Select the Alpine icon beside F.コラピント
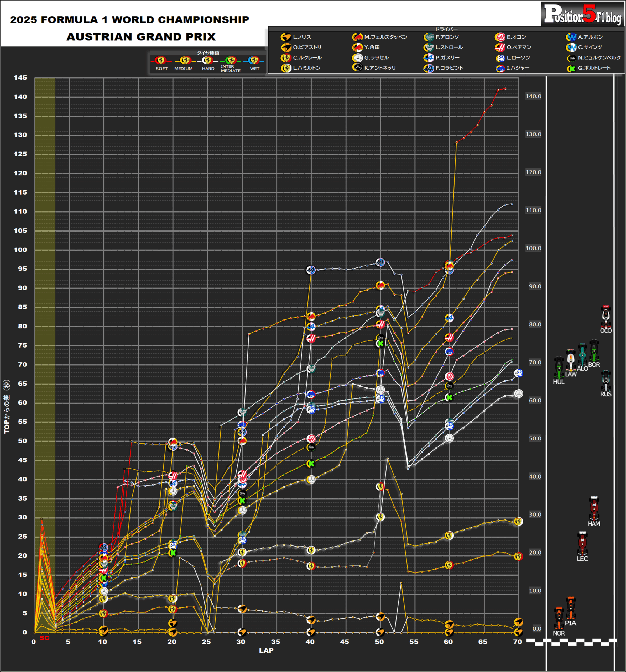 [x=429, y=68]
